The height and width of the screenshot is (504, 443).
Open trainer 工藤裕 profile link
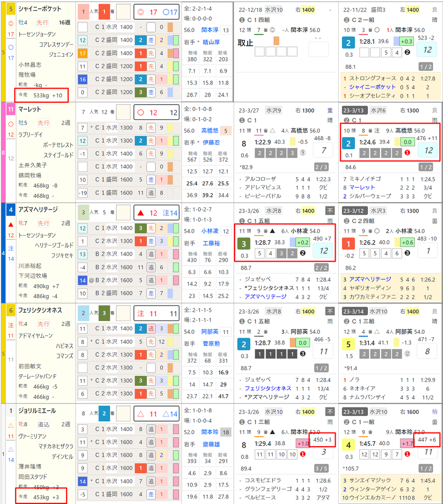coord(211,243)
